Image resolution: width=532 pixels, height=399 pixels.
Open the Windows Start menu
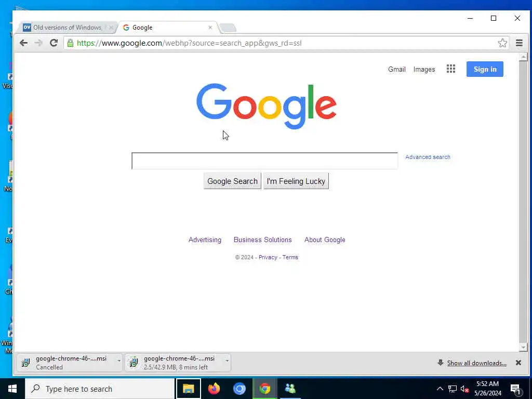(12, 389)
